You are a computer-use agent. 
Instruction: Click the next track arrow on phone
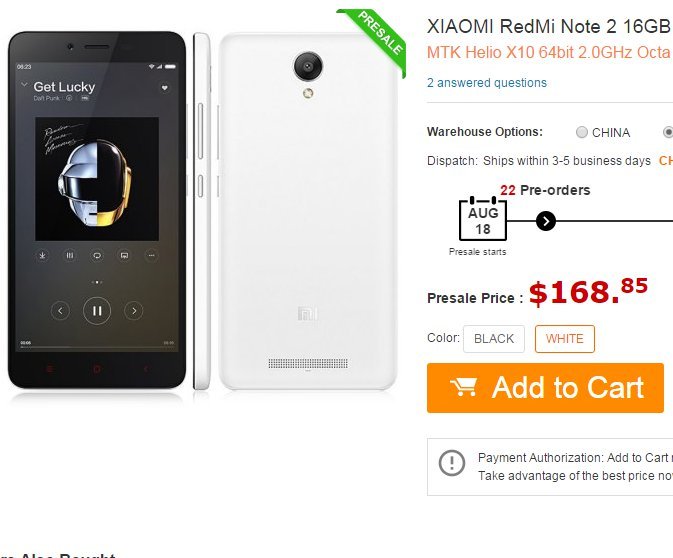(x=133, y=311)
